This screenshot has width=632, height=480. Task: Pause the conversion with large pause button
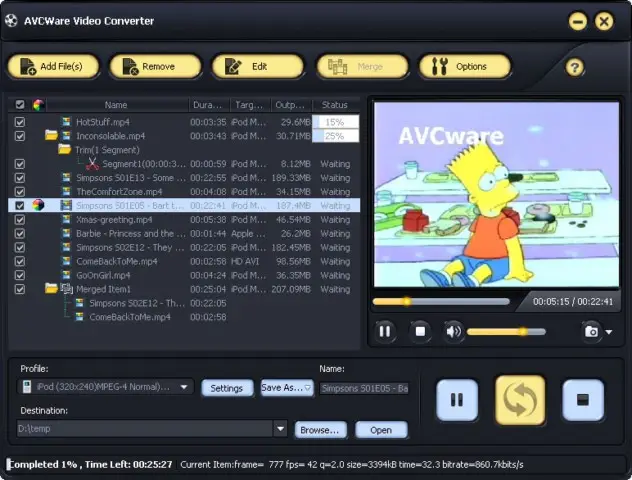(x=457, y=400)
